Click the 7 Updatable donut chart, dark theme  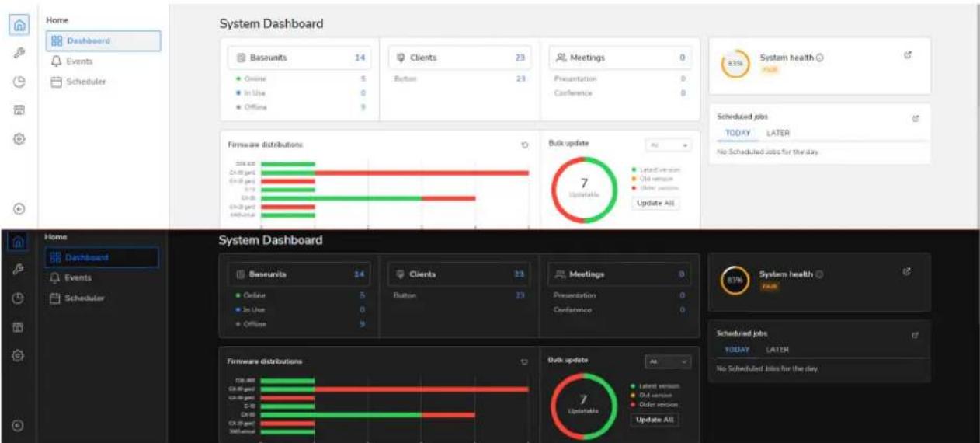point(584,406)
